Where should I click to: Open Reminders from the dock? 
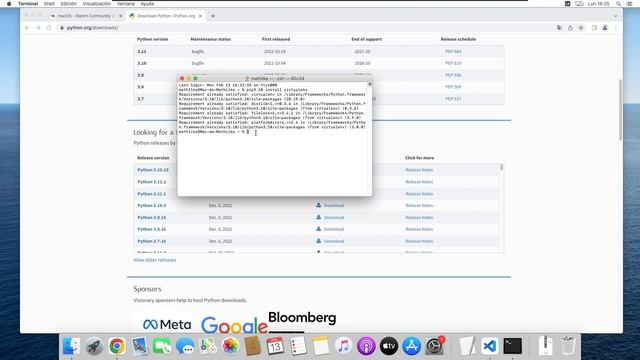point(298,346)
